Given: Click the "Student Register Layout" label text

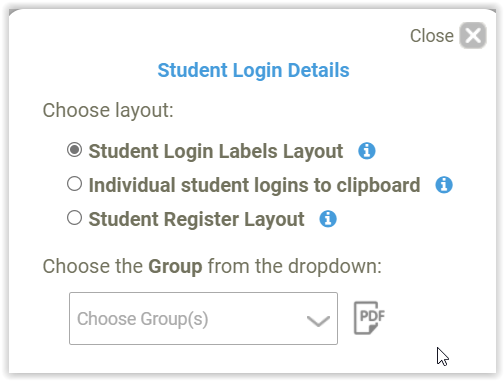Looking at the screenshot, I should coord(196,219).
